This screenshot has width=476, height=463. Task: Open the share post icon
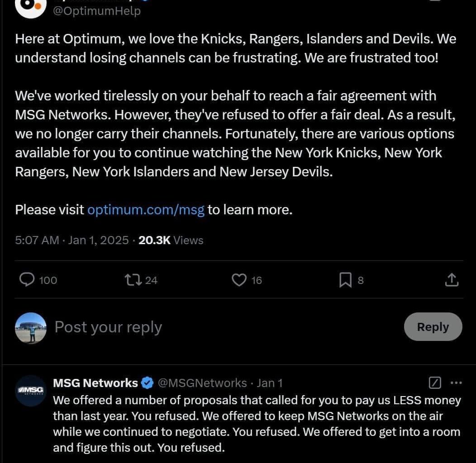[x=452, y=280]
